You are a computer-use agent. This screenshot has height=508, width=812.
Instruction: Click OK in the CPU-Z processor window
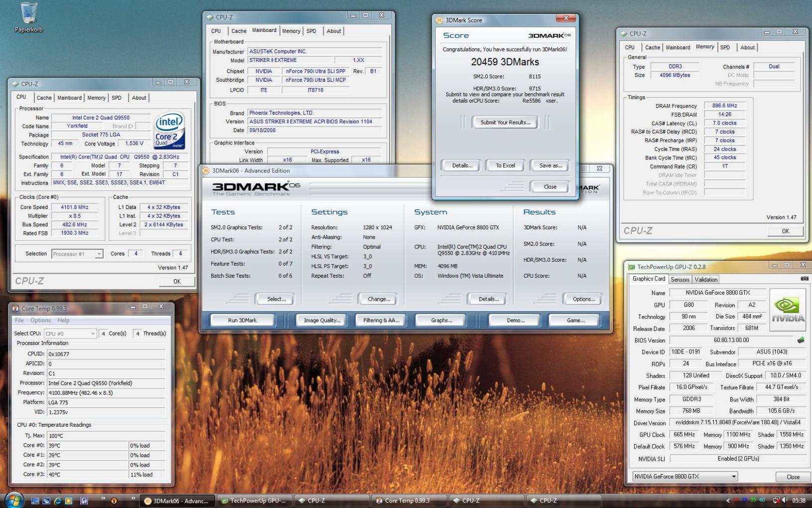click(x=177, y=281)
